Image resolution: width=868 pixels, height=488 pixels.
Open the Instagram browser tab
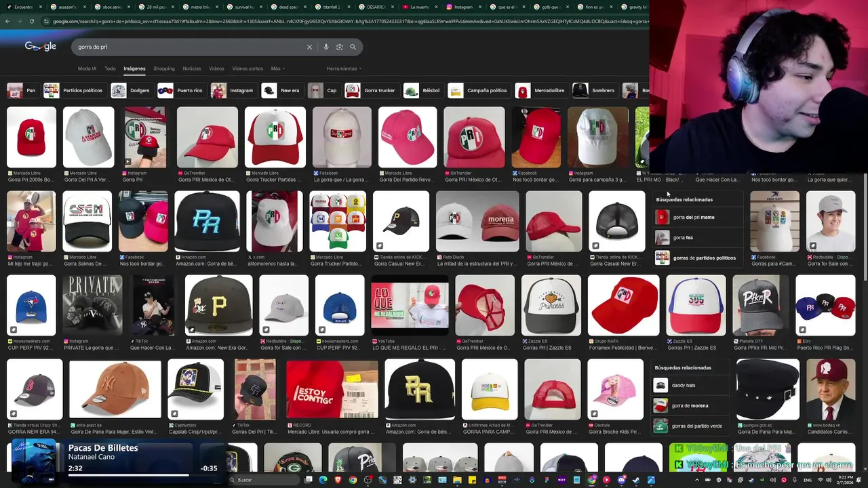coord(462,7)
